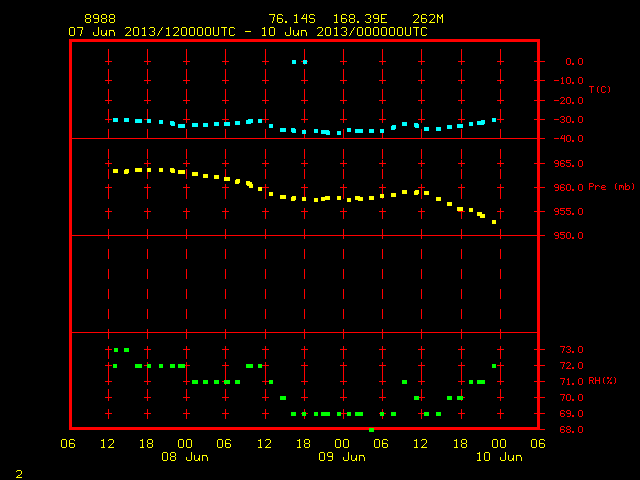Click the 168.39E longitude text
Screen dimensions: 640x480
[360, 19]
